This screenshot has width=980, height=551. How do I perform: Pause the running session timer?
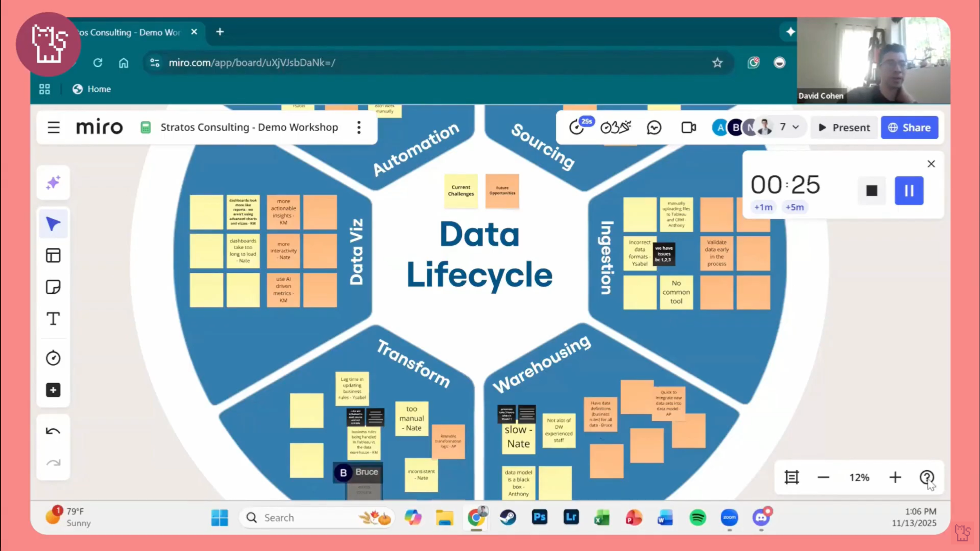click(x=909, y=190)
